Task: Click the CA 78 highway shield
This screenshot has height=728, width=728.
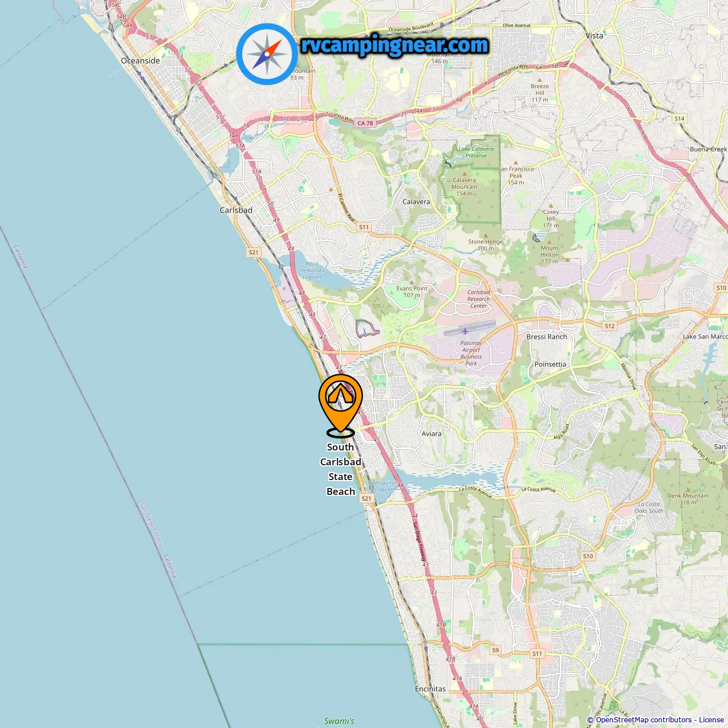Action: pos(365,123)
